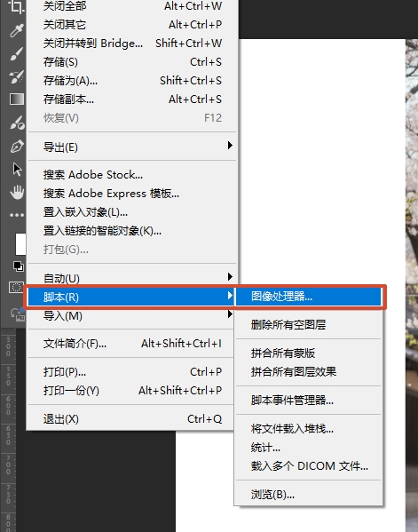Choose 拼合所有蒙版 script

(x=309, y=353)
